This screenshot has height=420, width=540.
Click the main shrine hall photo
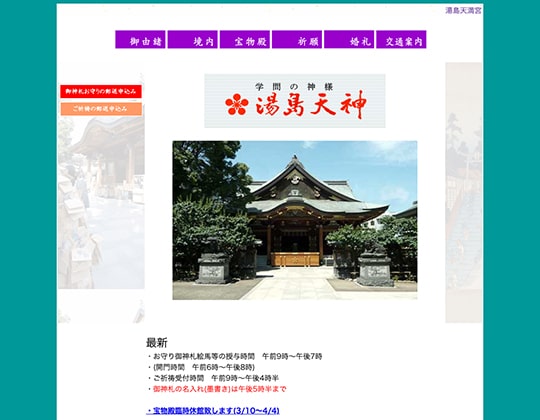295,220
